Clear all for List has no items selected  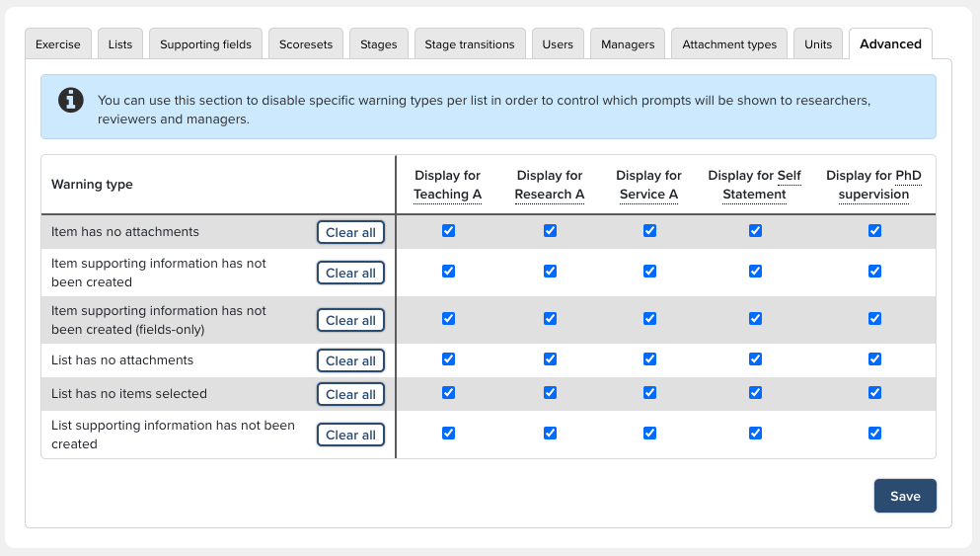350,394
